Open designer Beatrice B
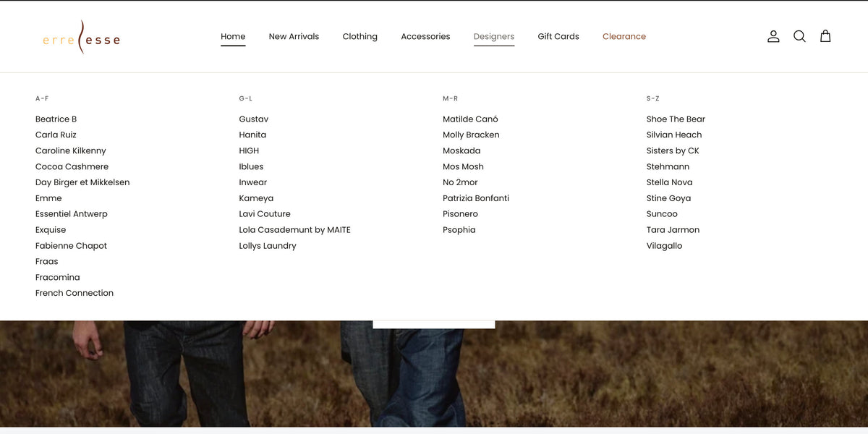 tap(56, 119)
